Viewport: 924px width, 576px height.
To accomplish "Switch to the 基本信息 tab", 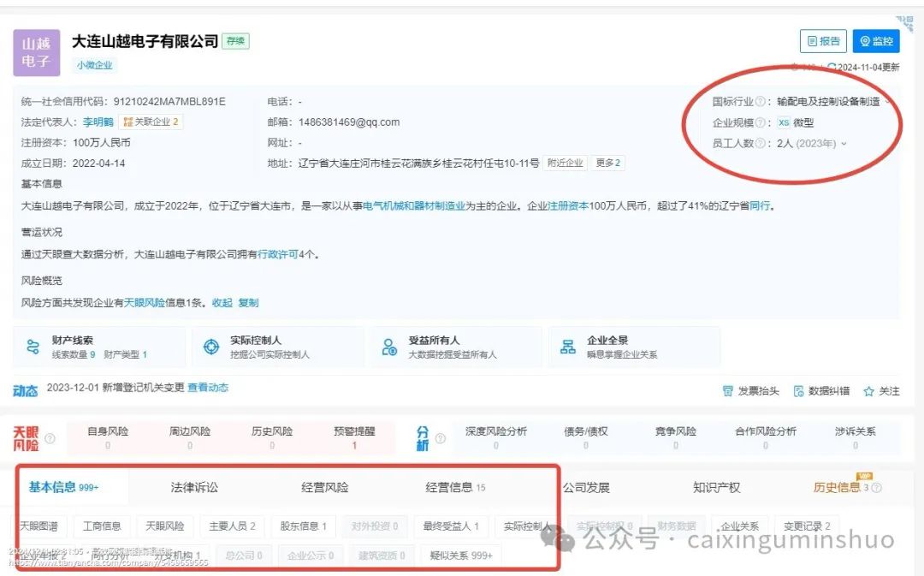I will (63, 487).
